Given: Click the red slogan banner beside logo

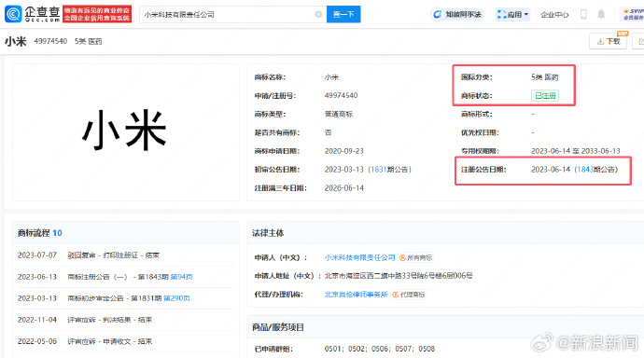Looking at the screenshot, I should coord(97,14).
